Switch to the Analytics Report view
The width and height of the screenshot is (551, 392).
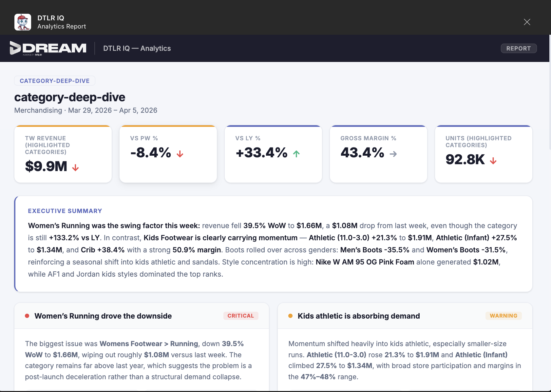point(61,26)
